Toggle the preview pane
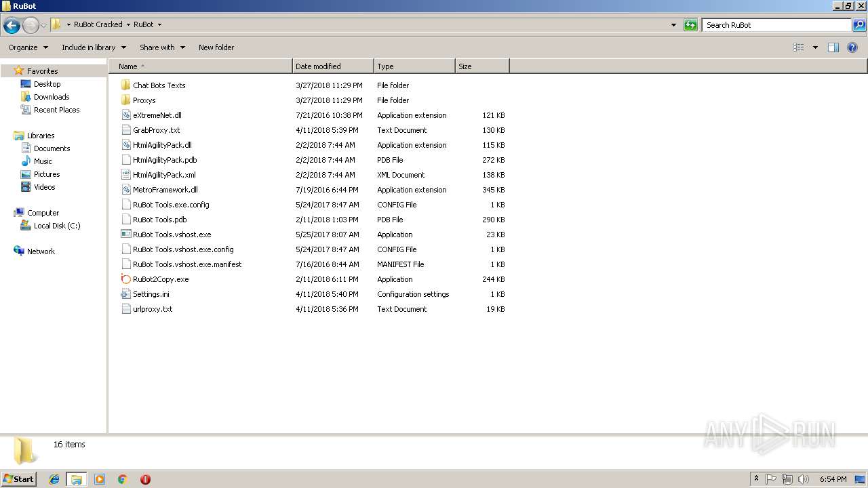Viewport: 868px width, 488px height. point(833,47)
